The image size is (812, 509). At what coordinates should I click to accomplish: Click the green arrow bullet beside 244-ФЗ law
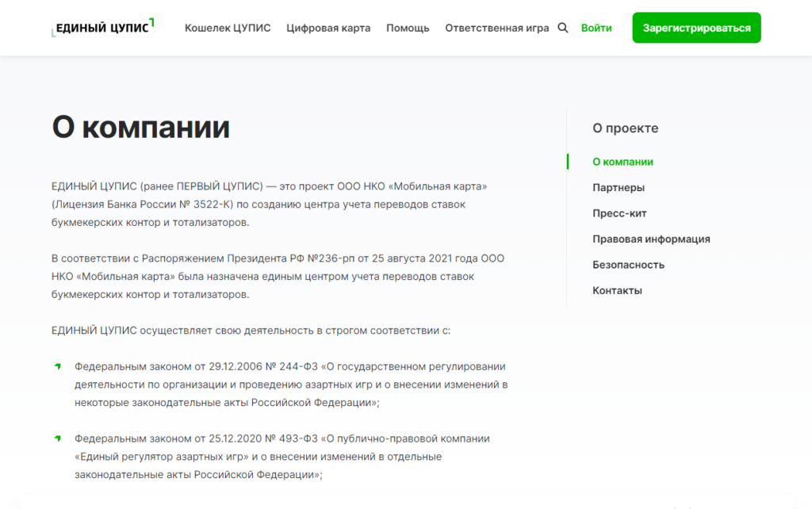click(57, 366)
